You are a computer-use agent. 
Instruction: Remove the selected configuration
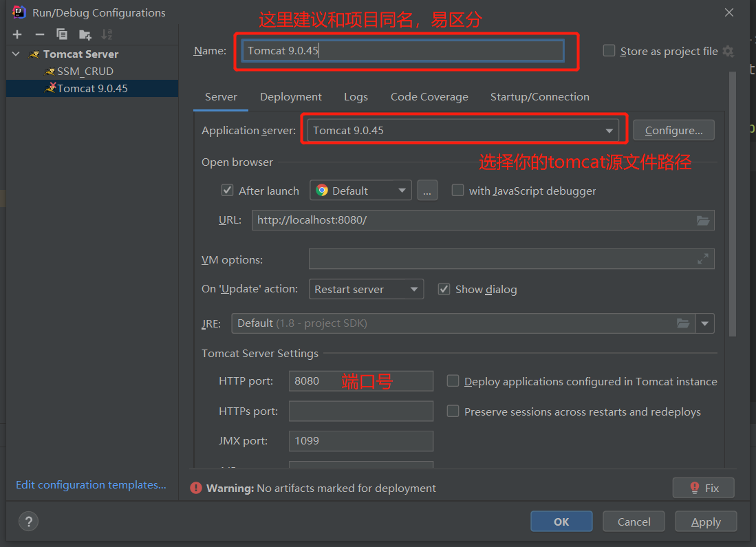click(40, 34)
